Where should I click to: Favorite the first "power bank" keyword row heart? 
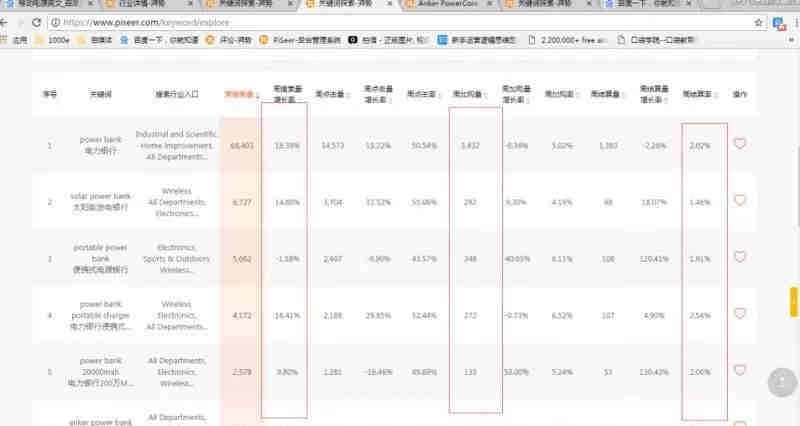739,143
